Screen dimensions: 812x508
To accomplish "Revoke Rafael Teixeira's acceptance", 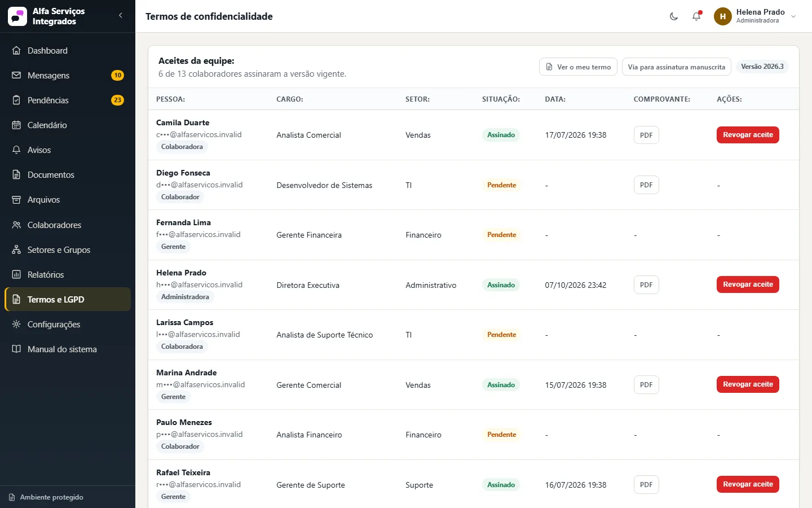I will point(748,484).
